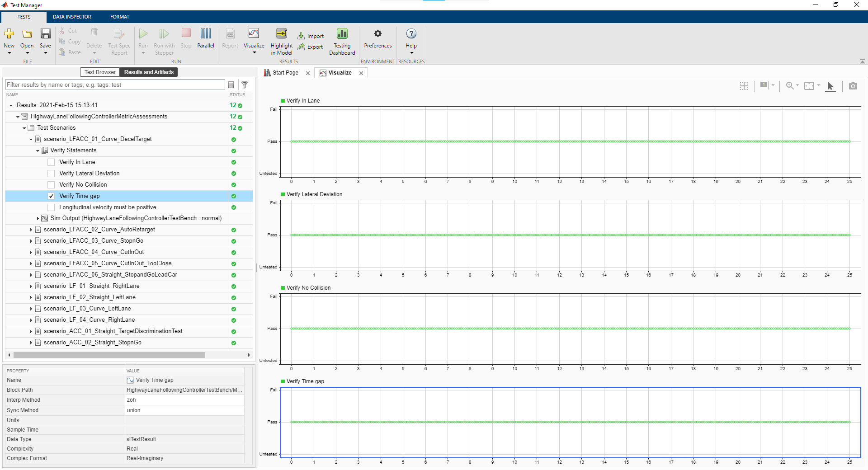The height and width of the screenshot is (470, 868).
Task: Select the data cursor tool
Action: point(830,86)
